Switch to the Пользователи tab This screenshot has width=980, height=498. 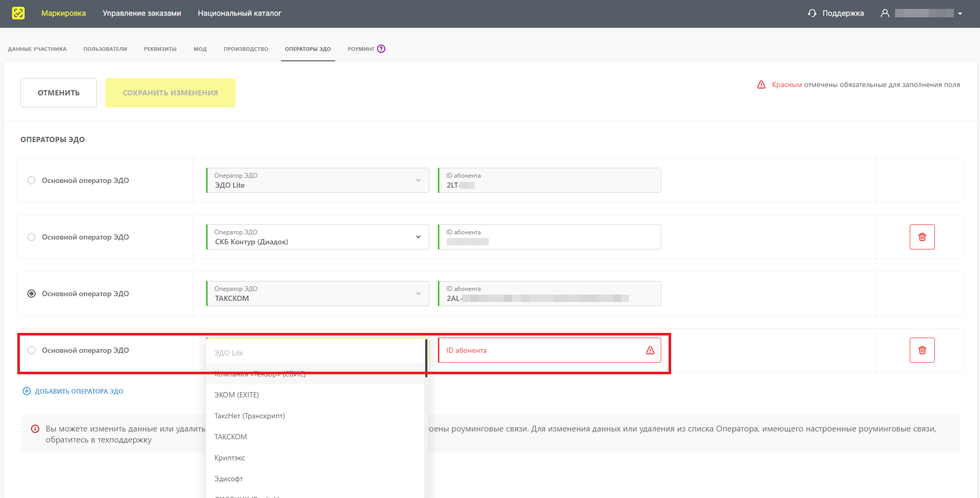(105, 49)
